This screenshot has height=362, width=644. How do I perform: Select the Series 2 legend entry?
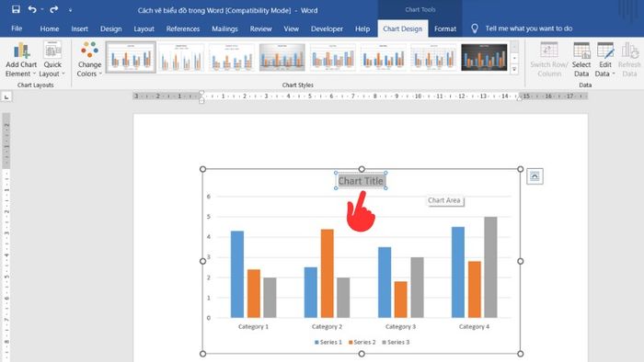362,342
